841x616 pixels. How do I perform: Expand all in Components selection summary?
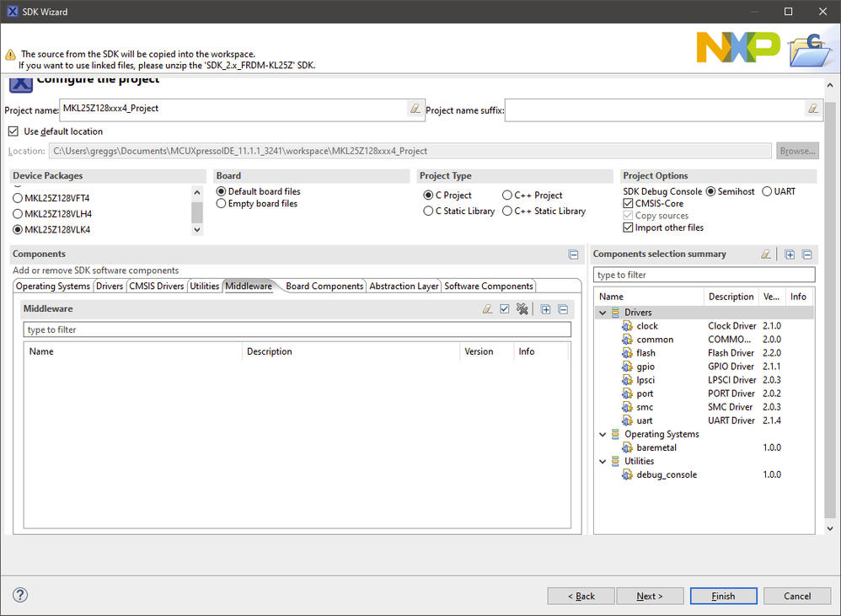[x=790, y=254]
